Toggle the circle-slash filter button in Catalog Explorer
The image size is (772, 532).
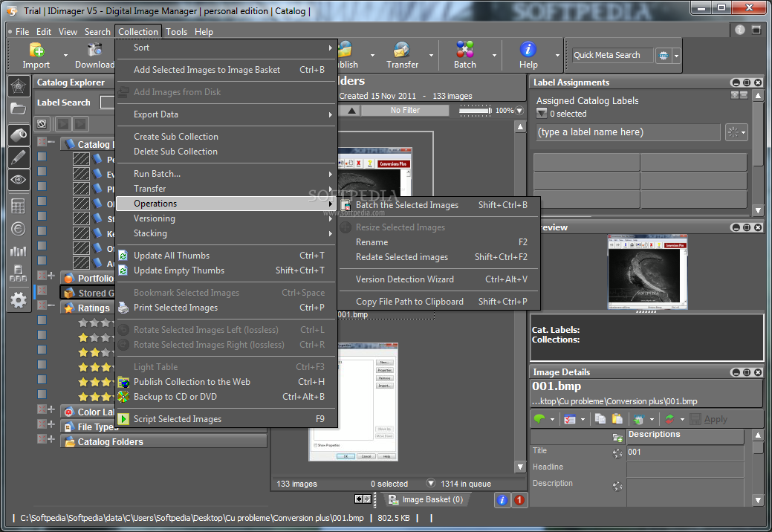pyautogui.click(x=42, y=124)
